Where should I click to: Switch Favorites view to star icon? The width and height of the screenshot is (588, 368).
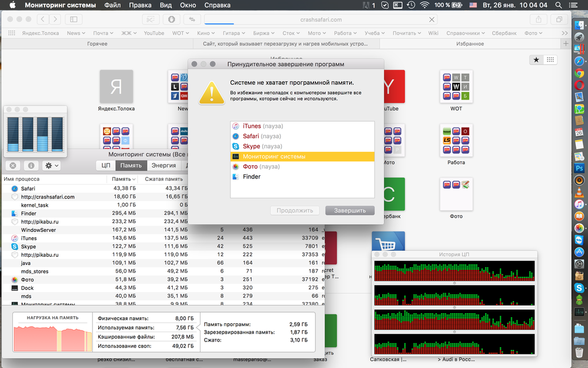536,59
